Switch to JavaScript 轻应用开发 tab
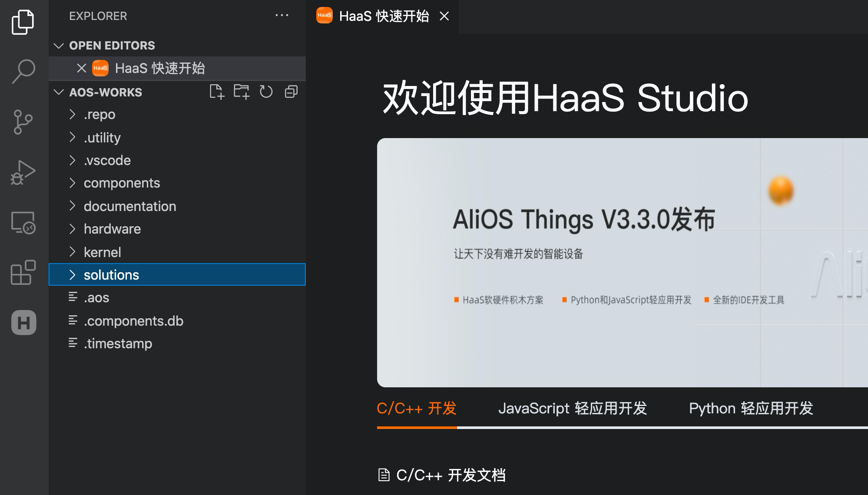 pyautogui.click(x=572, y=409)
